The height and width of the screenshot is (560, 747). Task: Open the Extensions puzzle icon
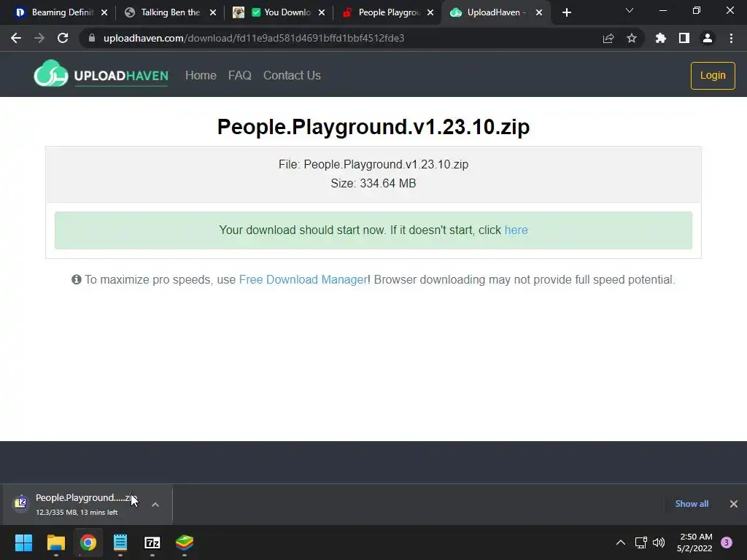tap(661, 38)
